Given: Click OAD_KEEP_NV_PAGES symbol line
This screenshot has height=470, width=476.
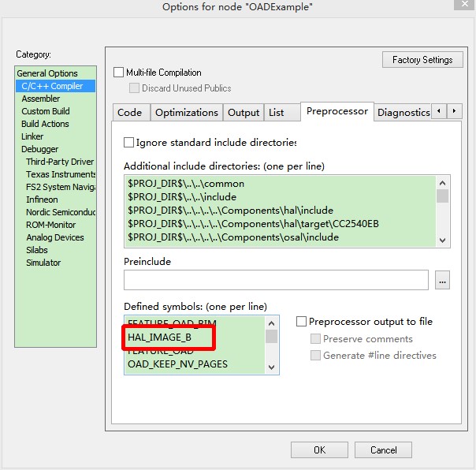Looking at the screenshot, I should tap(177, 364).
